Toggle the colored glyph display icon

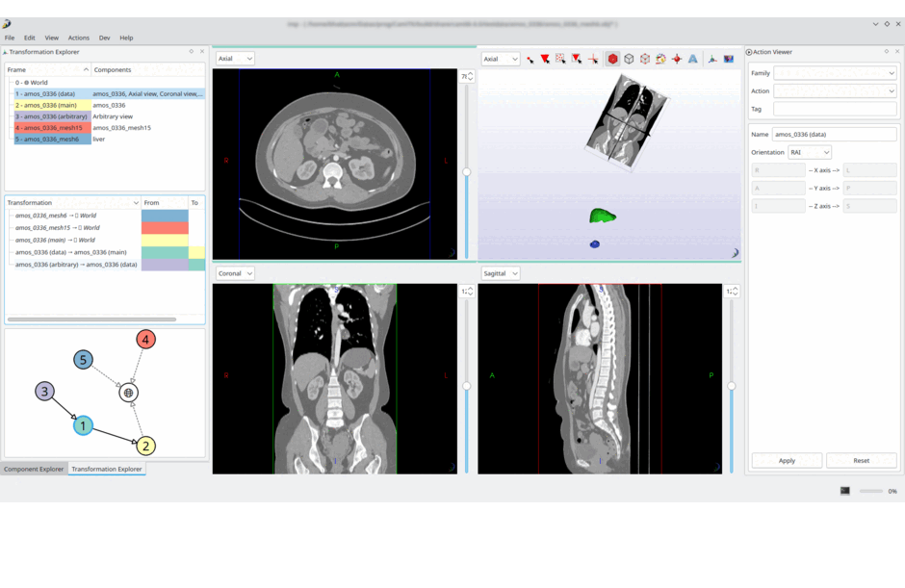(660, 60)
